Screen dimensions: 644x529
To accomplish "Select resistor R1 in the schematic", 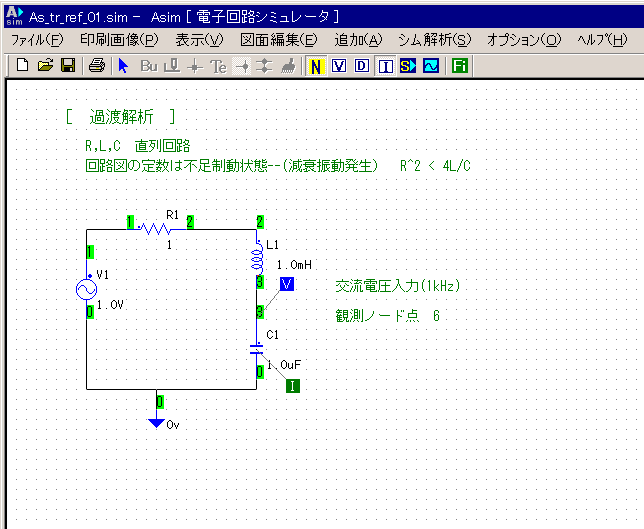I will point(158,228).
